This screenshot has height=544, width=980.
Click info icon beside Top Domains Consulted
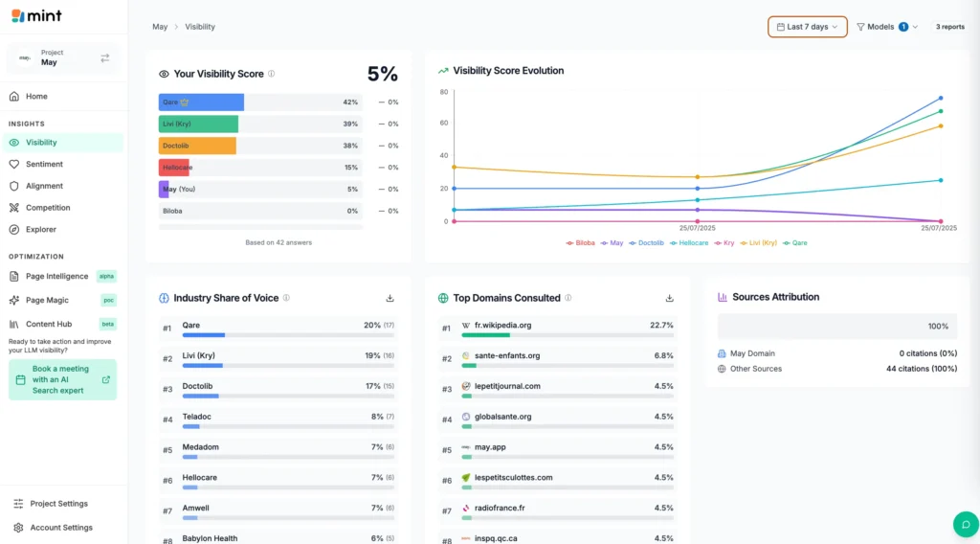click(x=568, y=298)
